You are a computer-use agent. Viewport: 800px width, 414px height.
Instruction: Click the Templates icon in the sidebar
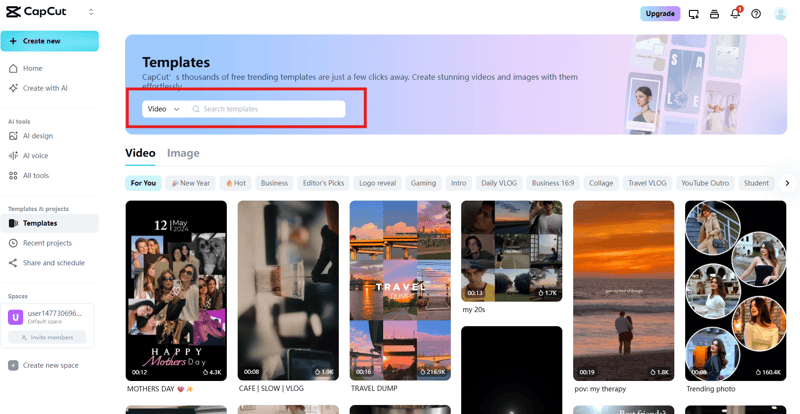13,223
